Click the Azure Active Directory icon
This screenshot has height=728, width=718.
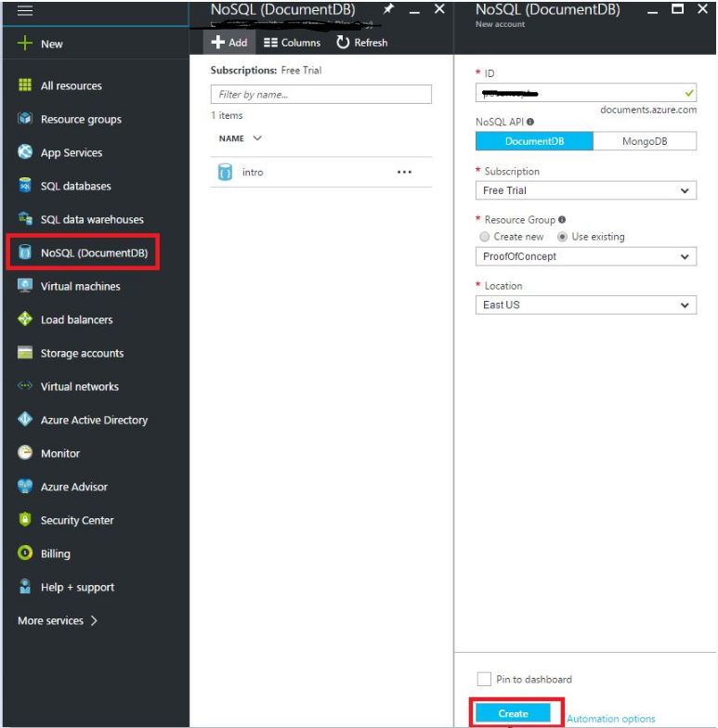tap(24, 420)
